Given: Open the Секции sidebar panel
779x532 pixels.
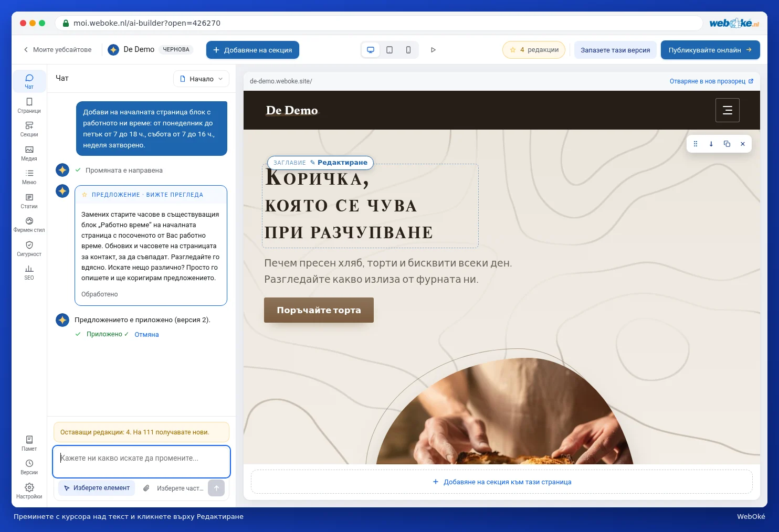Looking at the screenshot, I should tap(29, 129).
